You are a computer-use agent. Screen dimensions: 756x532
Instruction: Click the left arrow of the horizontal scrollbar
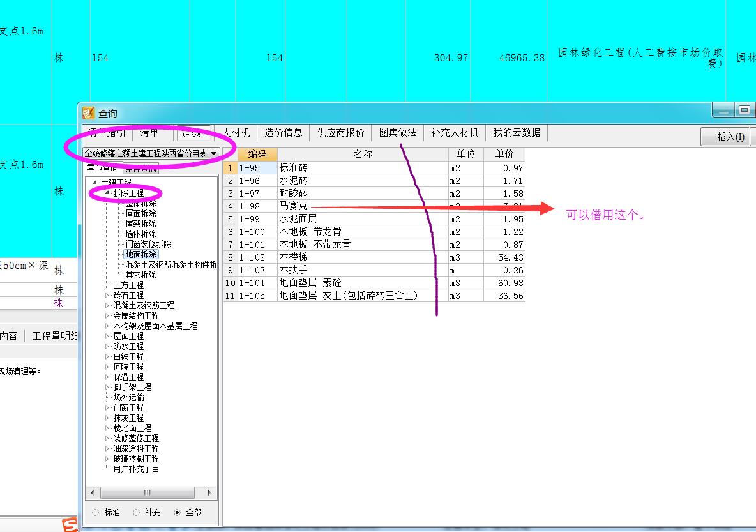point(92,492)
